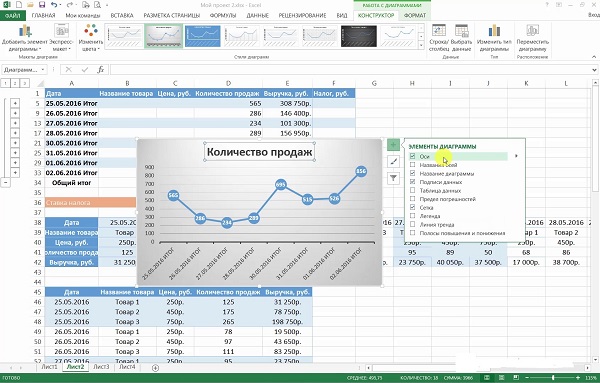Expand outline group for 27.05.2016 Итог
Viewport: 600px width, 383px height.
tap(15, 123)
